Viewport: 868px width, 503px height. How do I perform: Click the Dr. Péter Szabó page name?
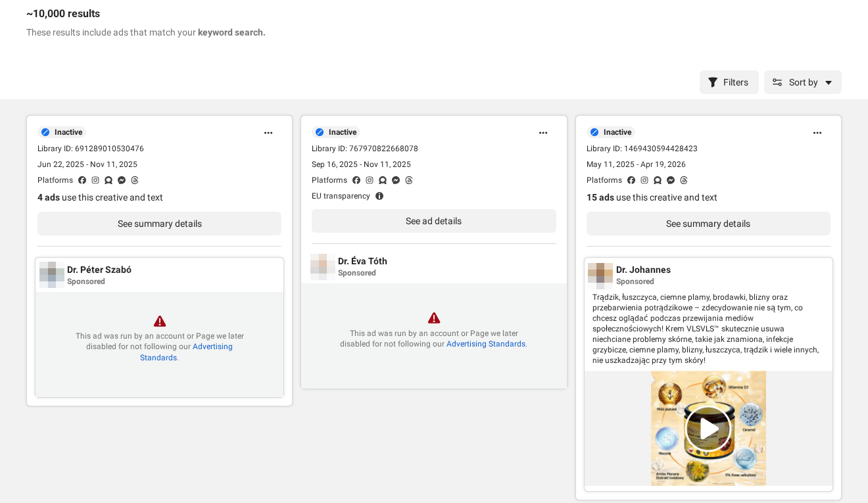(x=99, y=270)
